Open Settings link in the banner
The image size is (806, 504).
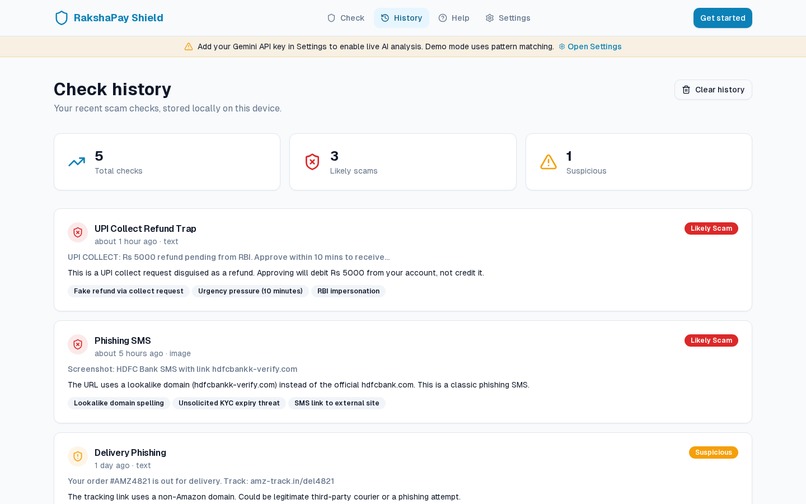[x=590, y=47]
